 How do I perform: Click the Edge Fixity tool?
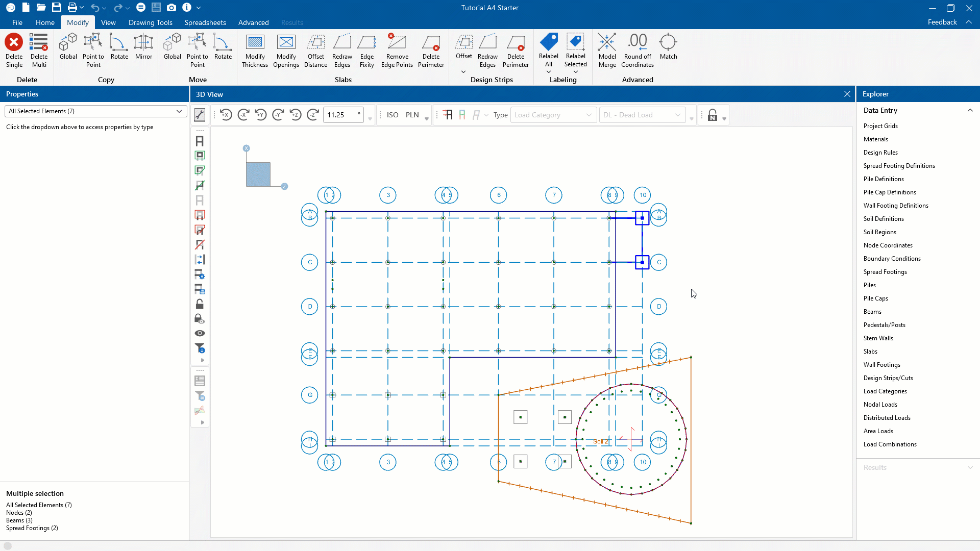[x=366, y=50]
